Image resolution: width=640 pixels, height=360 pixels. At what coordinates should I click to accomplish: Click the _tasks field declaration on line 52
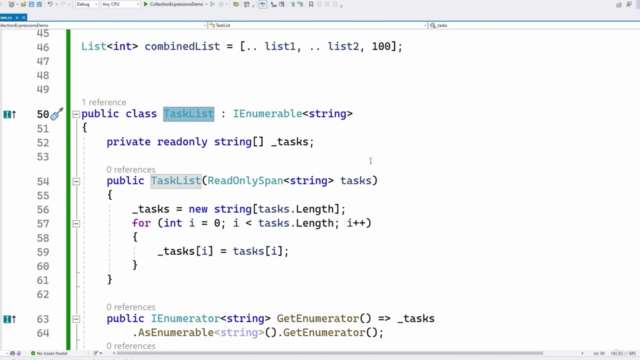[289, 142]
